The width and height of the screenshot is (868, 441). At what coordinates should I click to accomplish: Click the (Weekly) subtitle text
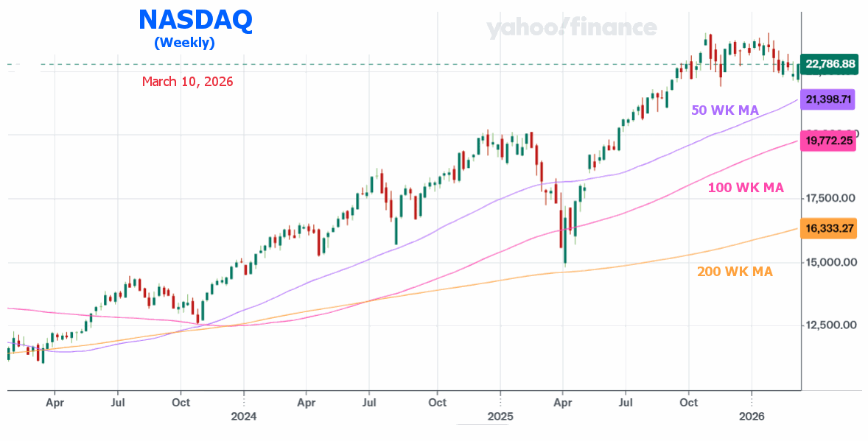[184, 43]
